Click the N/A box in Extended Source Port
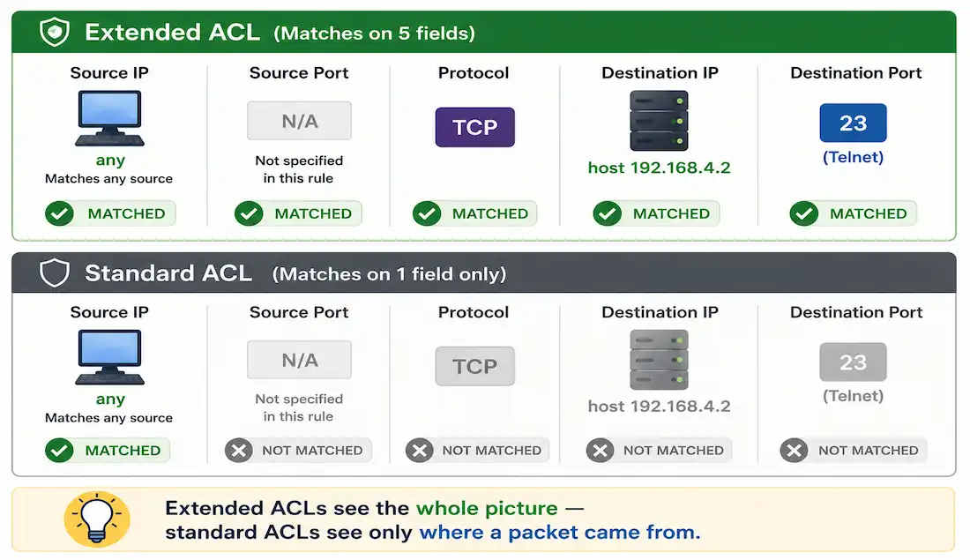Image resolution: width=970 pixels, height=560 pixels. [300, 121]
